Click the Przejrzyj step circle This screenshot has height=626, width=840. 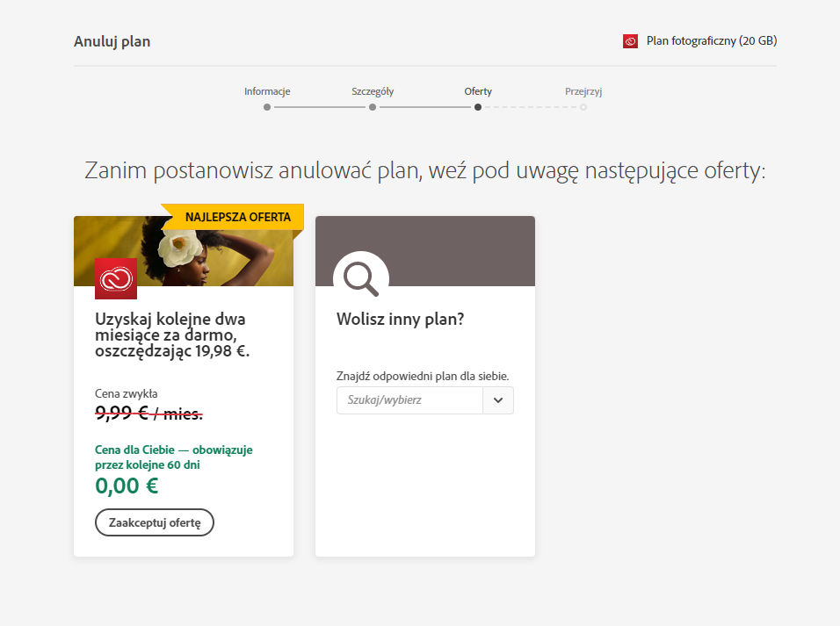[583, 107]
